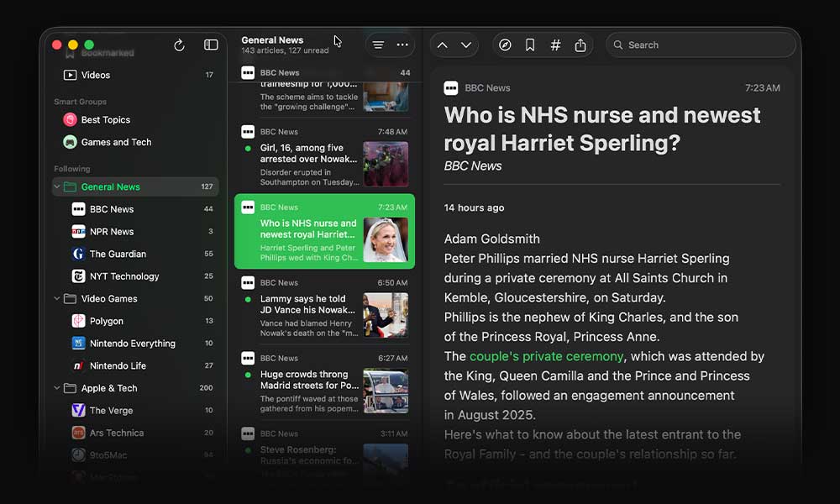Viewport: 840px width, 504px height.
Task: Share the article with the share icon
Action: [580, 45]
